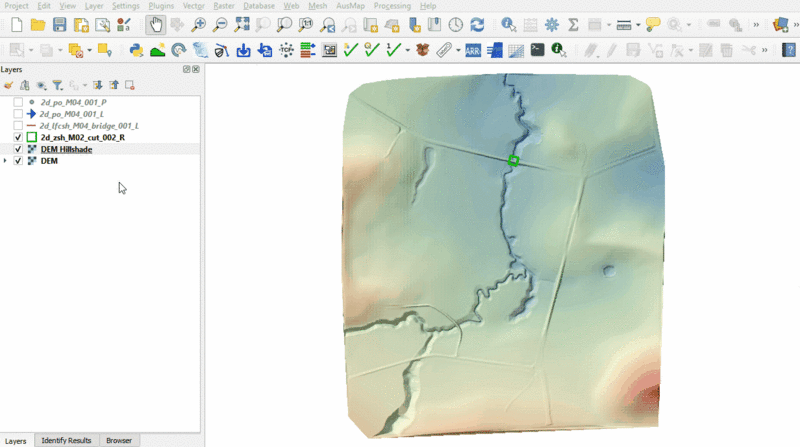Select the Pan Map hand tool

point(156,24)
